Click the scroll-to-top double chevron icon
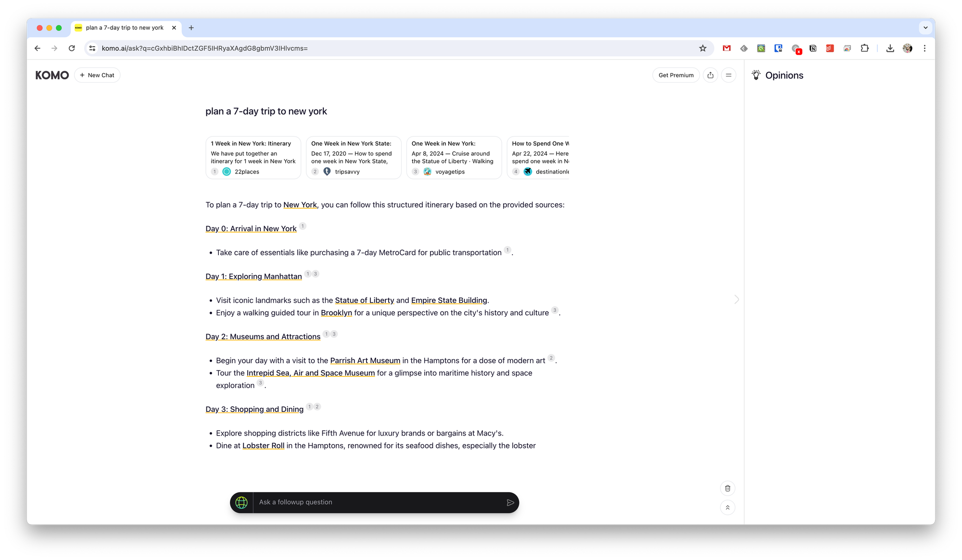This screenshot has height=560, width=962. click(727, 508)
